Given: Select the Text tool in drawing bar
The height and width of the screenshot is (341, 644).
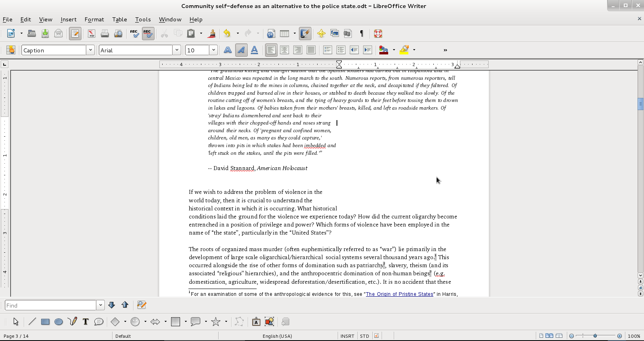Looking at the screenshot, I should [x=86, y=321].
